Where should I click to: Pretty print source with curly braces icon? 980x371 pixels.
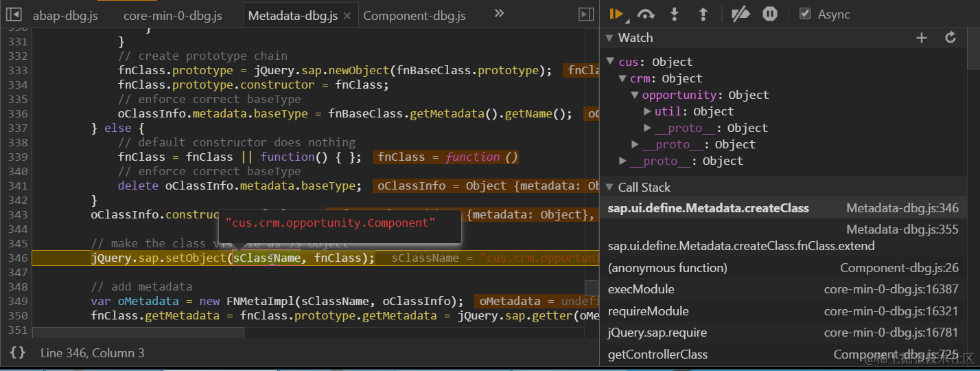18,352
